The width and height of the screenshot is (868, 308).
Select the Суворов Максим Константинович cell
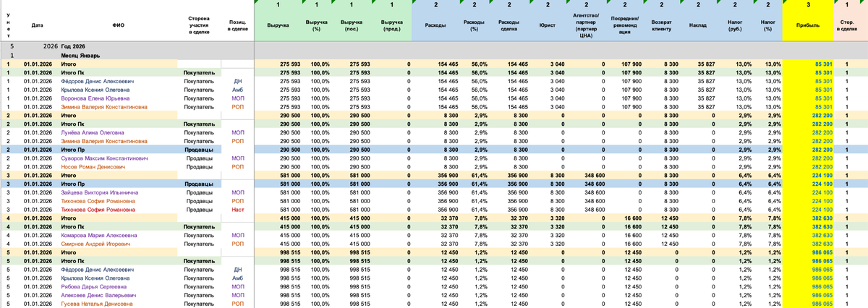pyautogui.click(x=104, y=158)
